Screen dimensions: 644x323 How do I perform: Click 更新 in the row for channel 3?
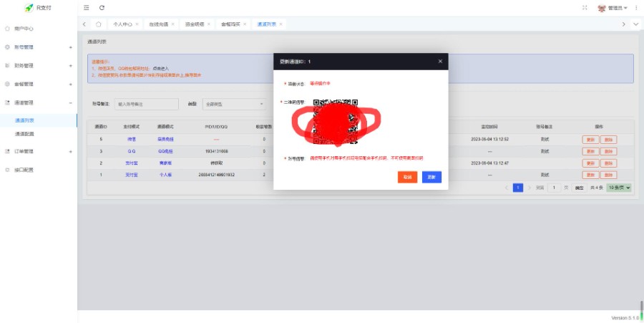(x=590, y=152)
